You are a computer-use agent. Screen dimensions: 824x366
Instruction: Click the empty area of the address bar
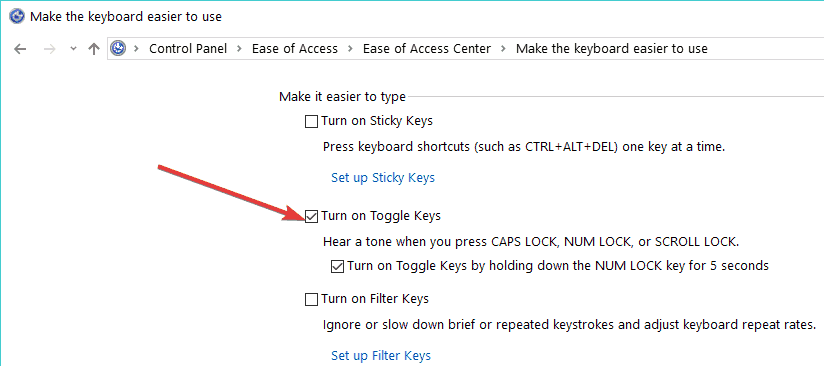pyautogui.click(x=765, y=49)
